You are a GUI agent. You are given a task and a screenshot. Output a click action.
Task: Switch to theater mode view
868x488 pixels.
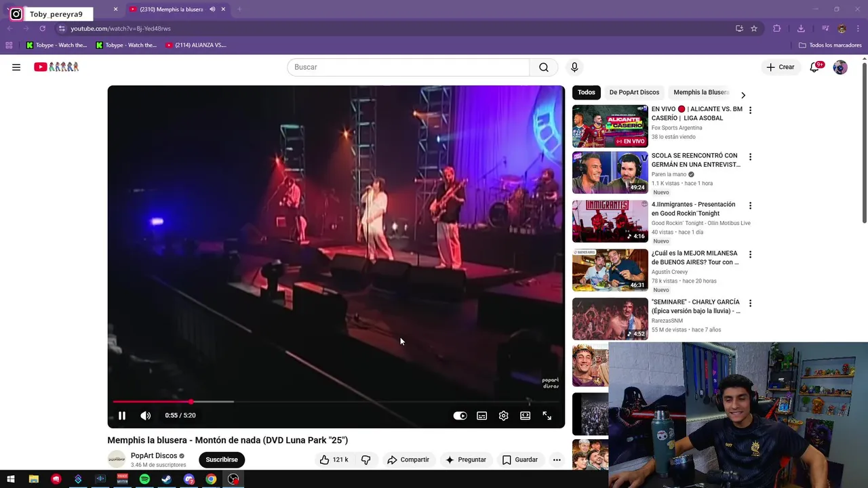tap(525, 415)
